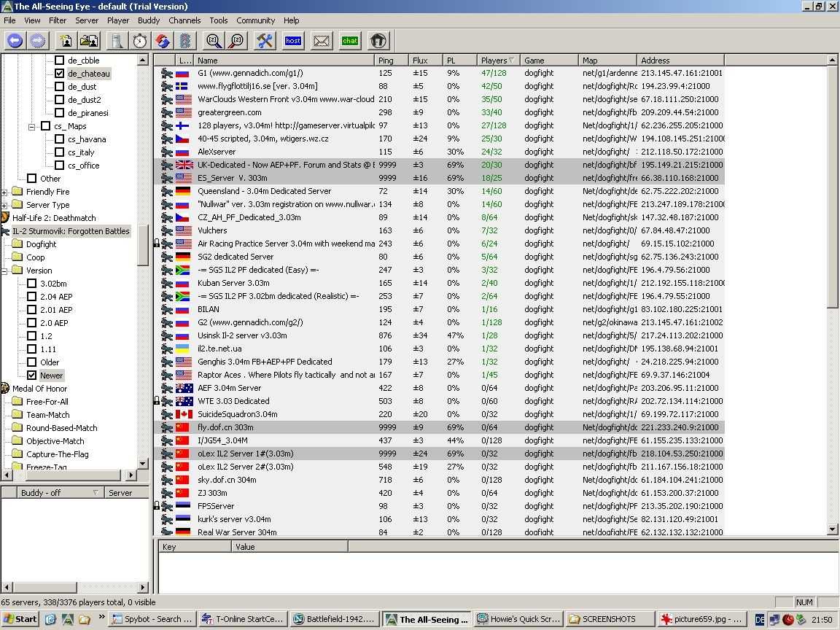This screenshot has height=630, width=840.
Task: Expand the Server Type folder
Action: [x=5, y=205]
